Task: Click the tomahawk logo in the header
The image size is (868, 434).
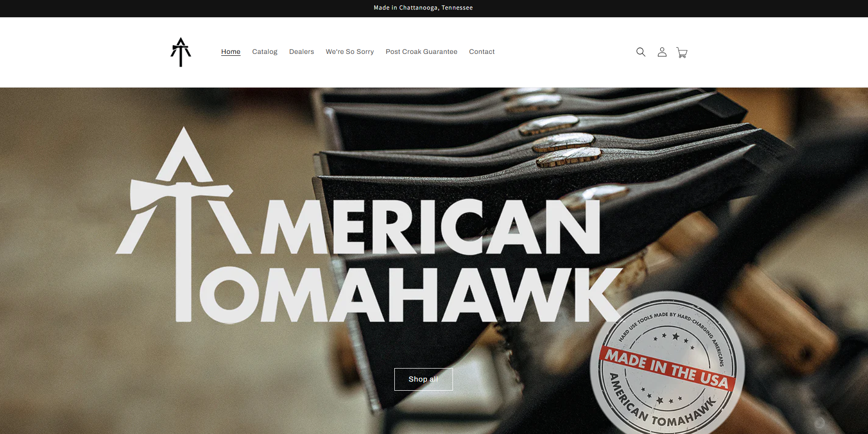Action: (181, 52)
